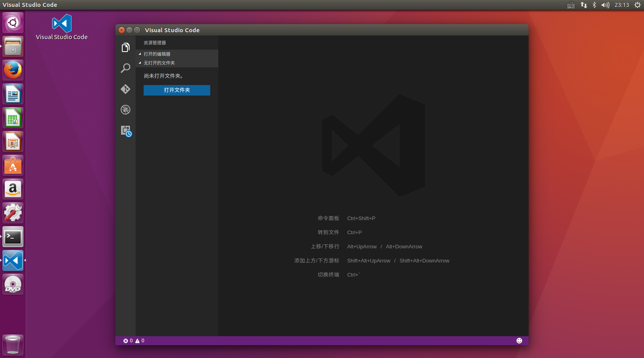Viewport: 644px width, 358px height.
Task: Click the 资源管理器 panel title
Action: [x=155, y=43]
